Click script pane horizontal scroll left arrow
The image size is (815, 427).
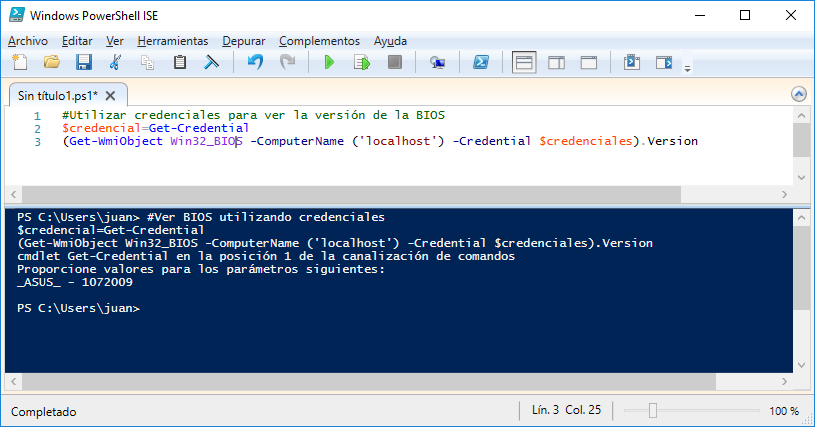click(x=14, y=194)
